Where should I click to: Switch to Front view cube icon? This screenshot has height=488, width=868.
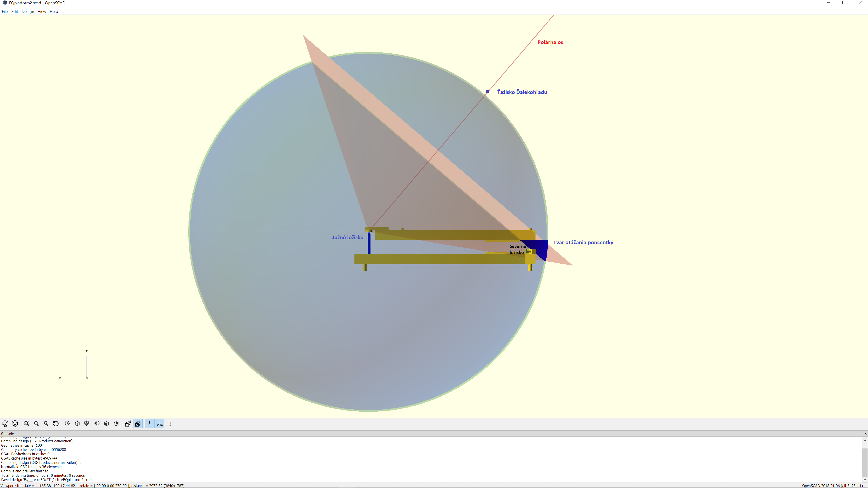106,424
